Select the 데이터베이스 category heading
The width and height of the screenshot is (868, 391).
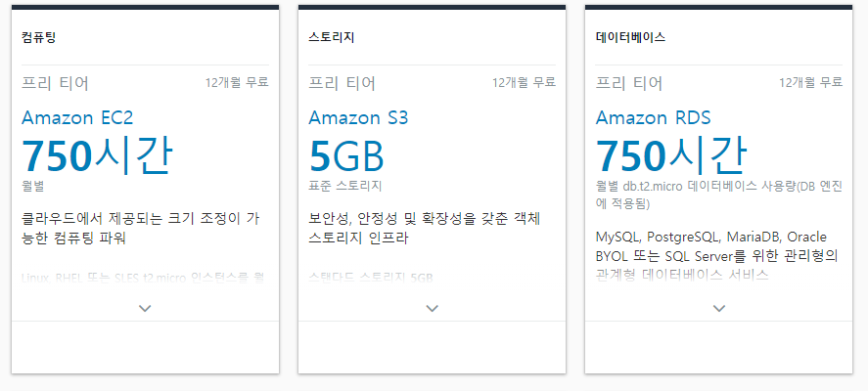tap(630, 37)
